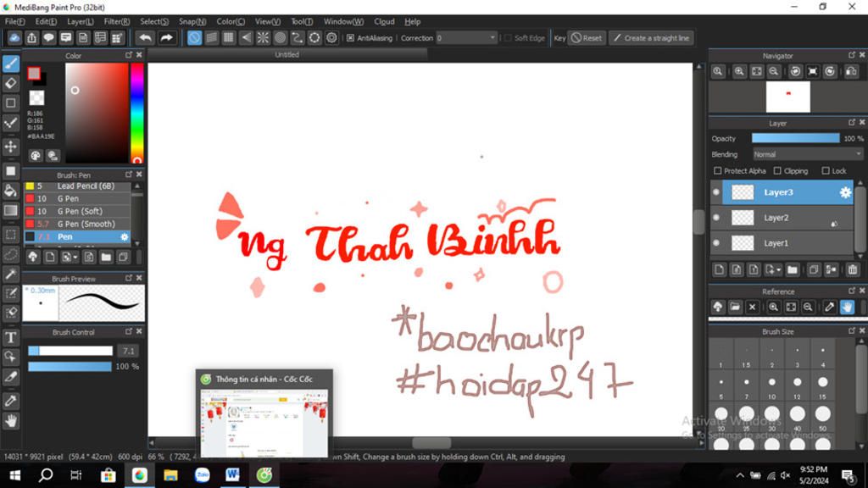Open brush add dropdown arrow in Brush panel
Image resolution: width=868 pixels, height=488 pixels.
(75, 258)
